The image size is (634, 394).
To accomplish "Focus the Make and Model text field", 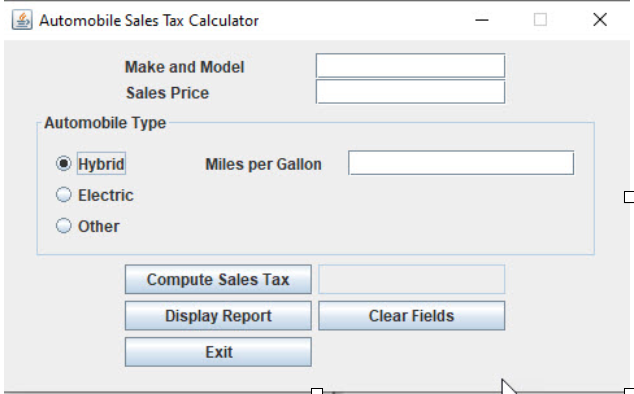I will (410, 66).
